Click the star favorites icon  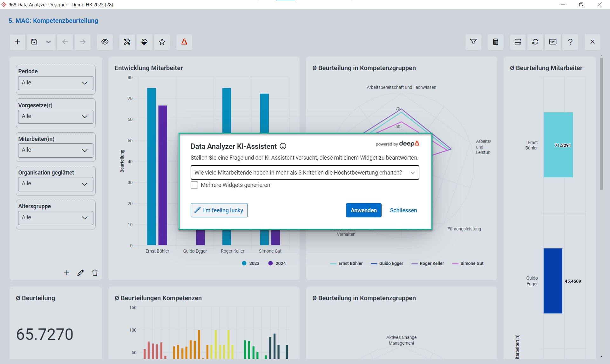(x=162, y=42)
